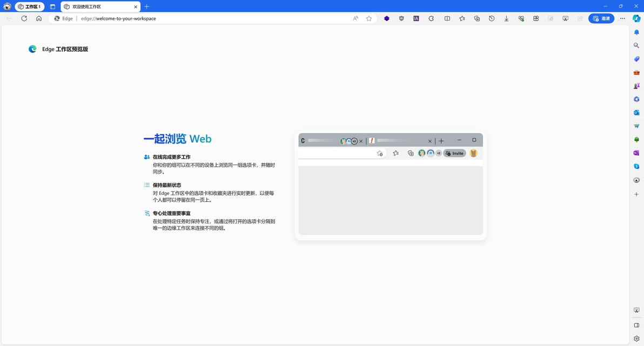The width and height of the screenshot is (644, 346).
Task: Open the Extensions puzzle menu
Action: 431,18
